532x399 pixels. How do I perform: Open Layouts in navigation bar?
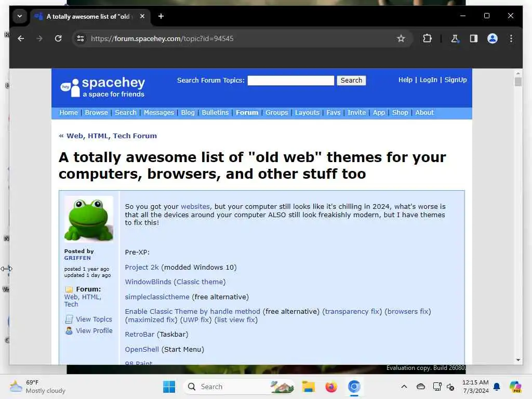tap(307, 113)
